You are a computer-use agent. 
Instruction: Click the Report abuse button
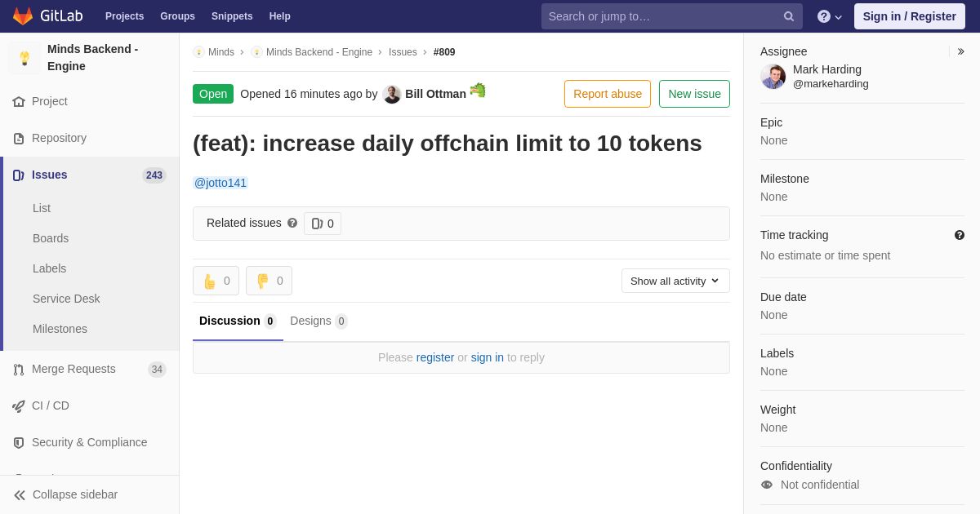pos(608,94)
